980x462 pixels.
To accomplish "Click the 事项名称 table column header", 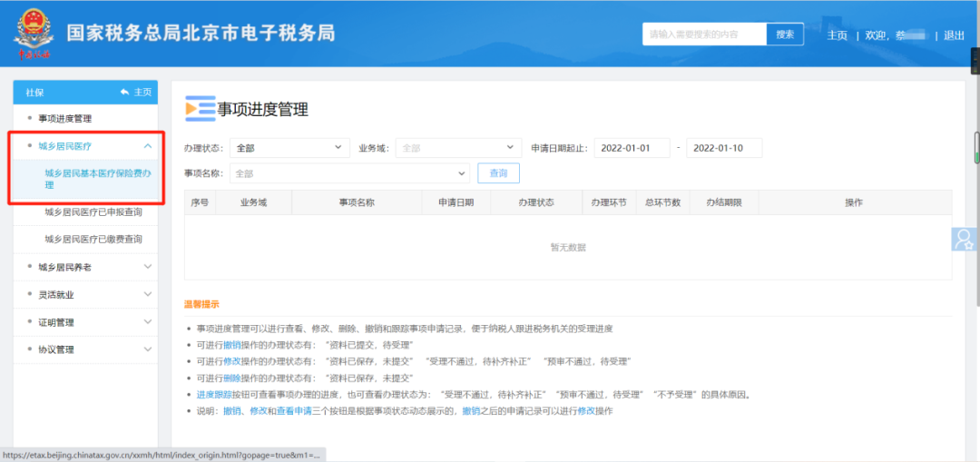I will click(x=357, y=202).
